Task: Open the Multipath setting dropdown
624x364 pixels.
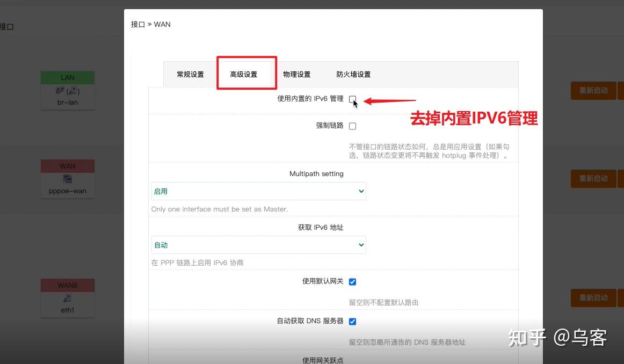Action: pyautogui.click(x=258, y=191)
